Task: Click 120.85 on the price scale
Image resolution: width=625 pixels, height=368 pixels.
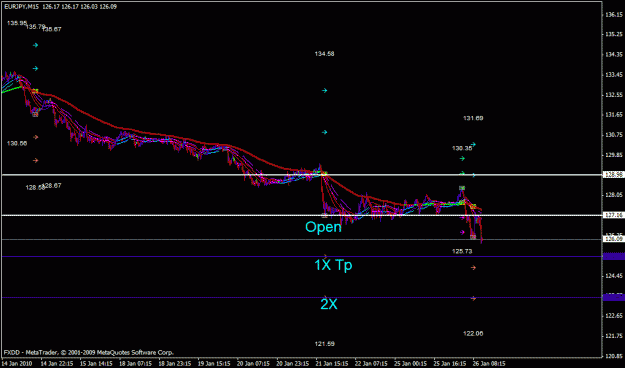Action: point(614,356)
